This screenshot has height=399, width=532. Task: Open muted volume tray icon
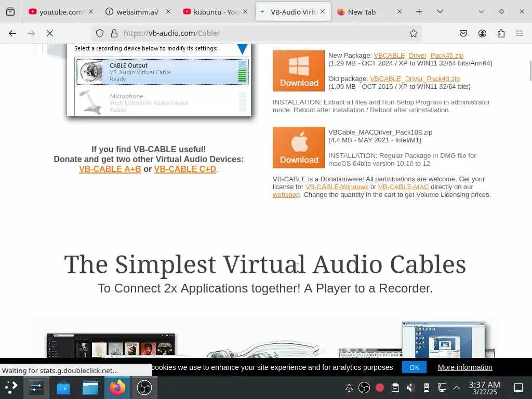410,388
